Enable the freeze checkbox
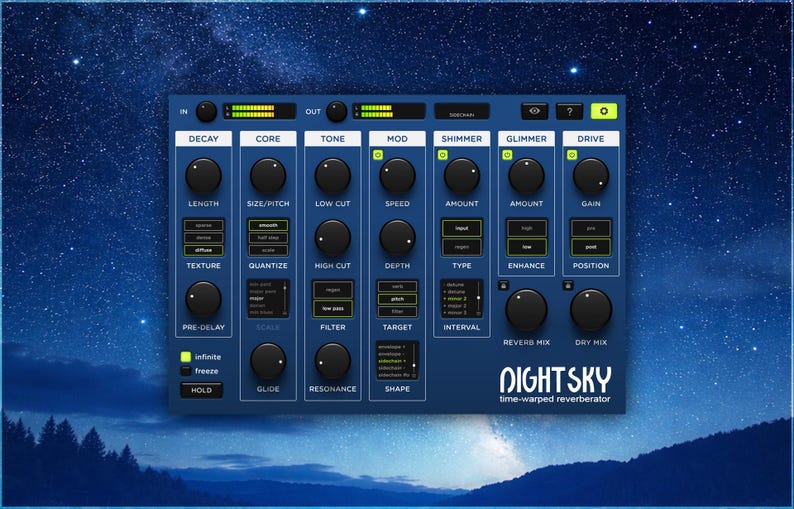Screen dimensions: 794x509 (x=186, y=371)
